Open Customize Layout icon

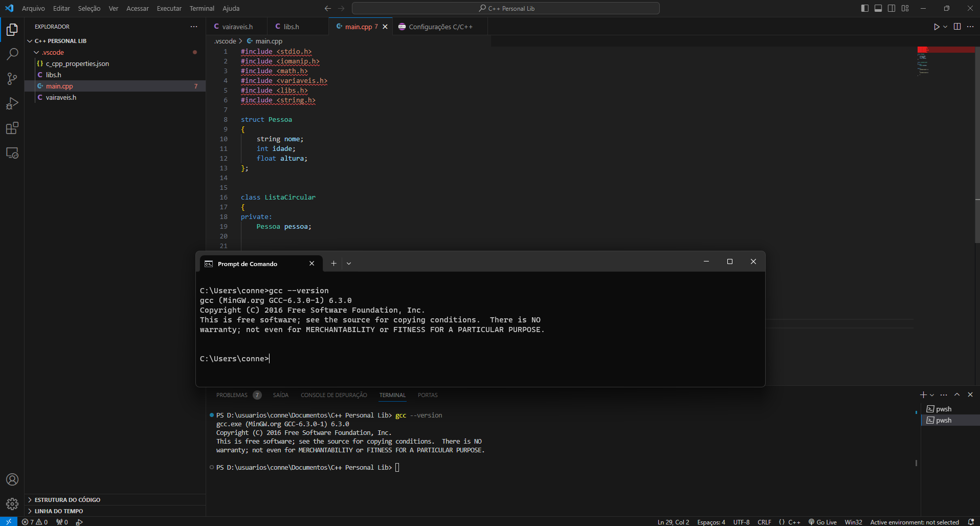[x=905, y=8]
